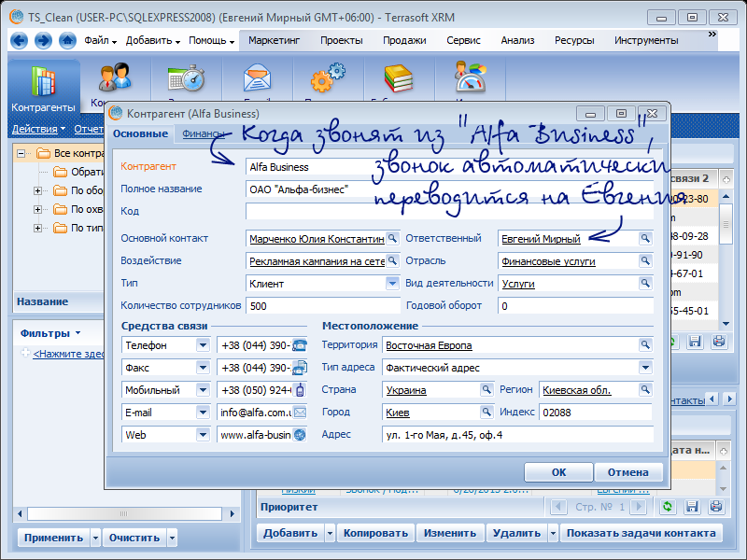Open the Основные tab in dialog
The height and width of the screenshot is (560, 747).
coord(140,133)
